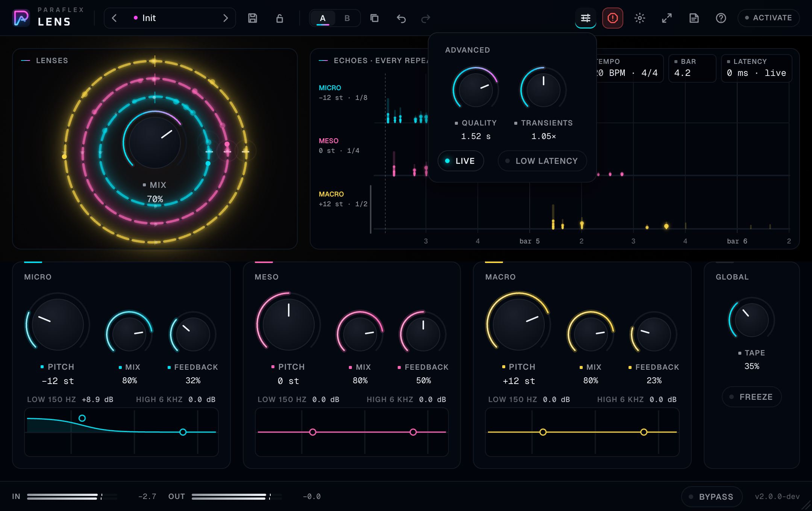Open the document notes icon
Image resolution: width=812 pixels, height=511 pixels.
click(x=694, y=18)
